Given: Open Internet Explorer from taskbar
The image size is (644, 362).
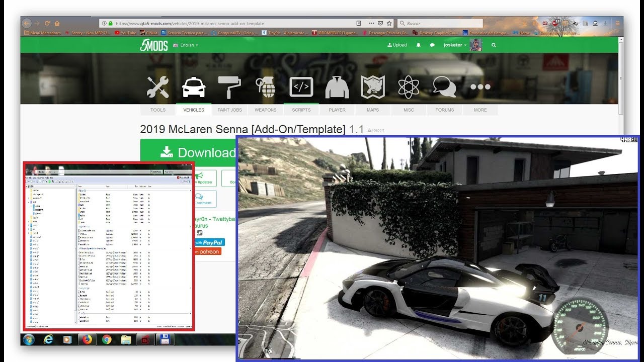Looking at the screenshot, I should (49, 340).
